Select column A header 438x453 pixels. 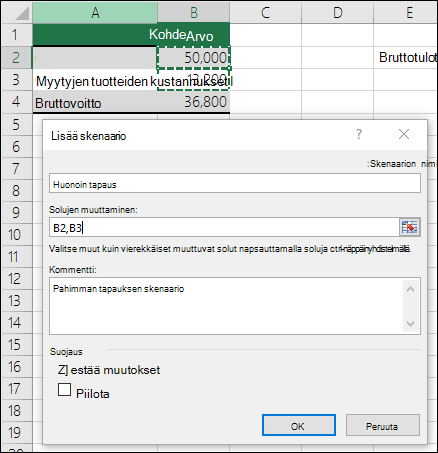[x=95, y=13]
